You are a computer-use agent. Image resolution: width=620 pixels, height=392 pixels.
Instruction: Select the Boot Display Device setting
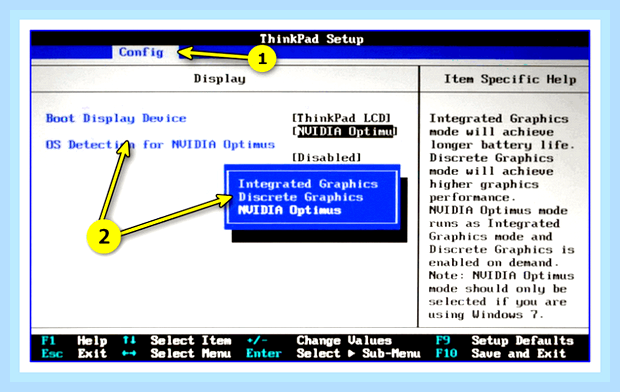point(116,118)
